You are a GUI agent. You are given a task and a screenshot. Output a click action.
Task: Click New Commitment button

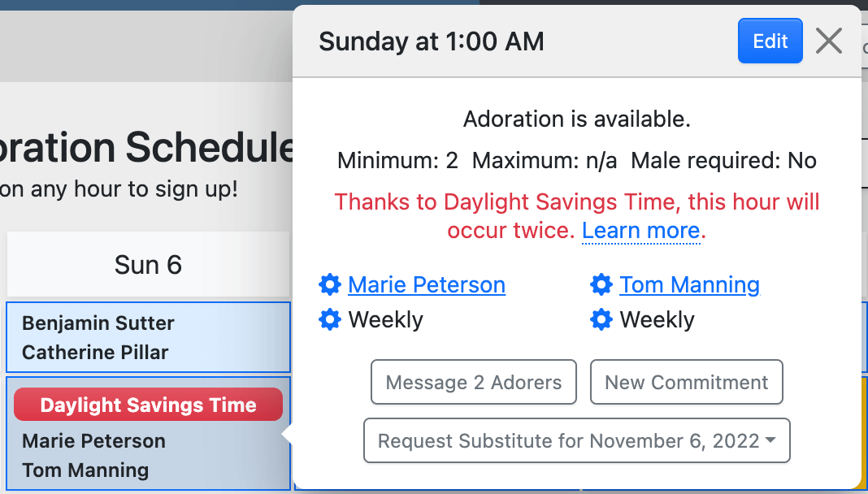click(686, 383)
